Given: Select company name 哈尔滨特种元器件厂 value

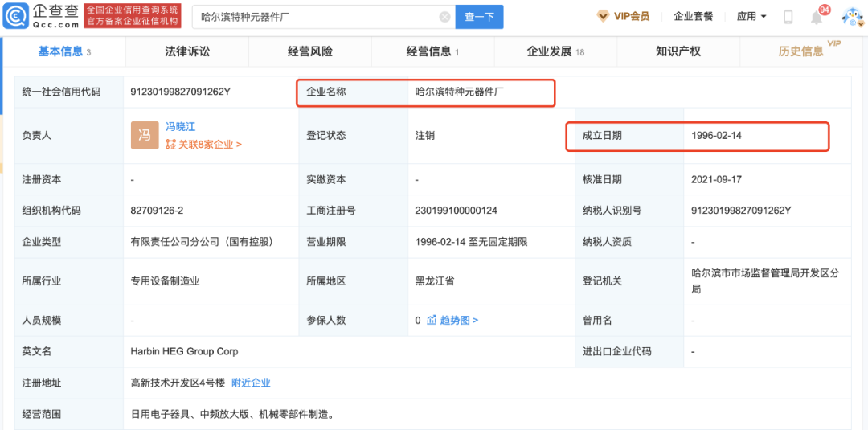Looking at the screenshot, I should pos(460,92).
